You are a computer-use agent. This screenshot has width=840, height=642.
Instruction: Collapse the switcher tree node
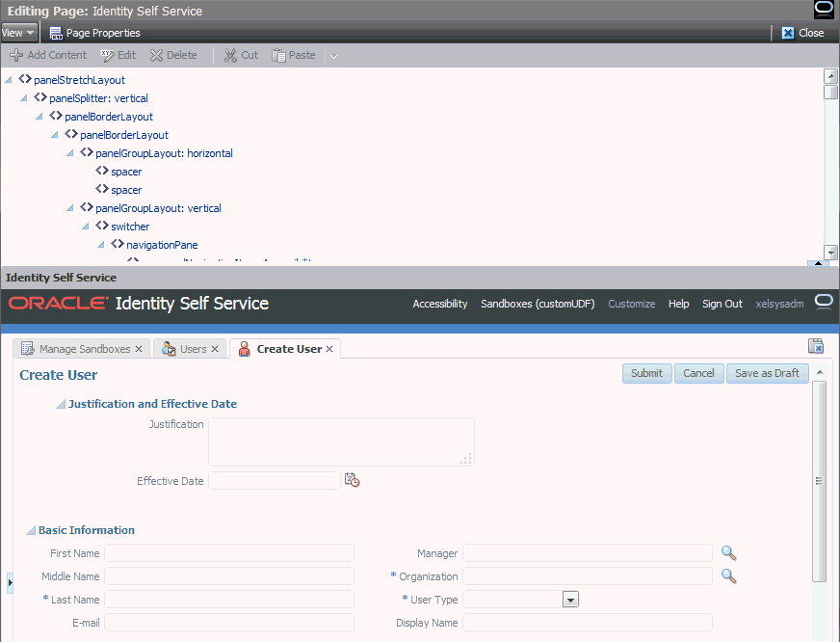(x=86, y=227)
